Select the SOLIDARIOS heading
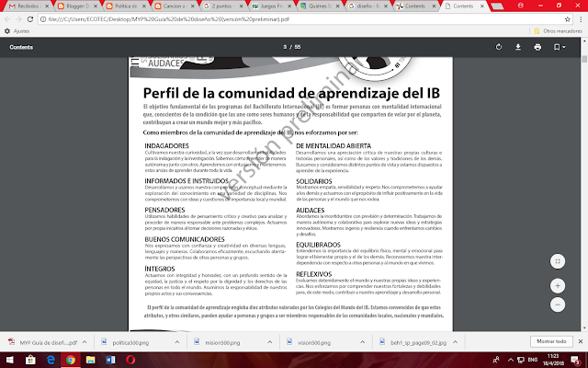This screenshot has height=368, width=588. [x=314, y=181]
